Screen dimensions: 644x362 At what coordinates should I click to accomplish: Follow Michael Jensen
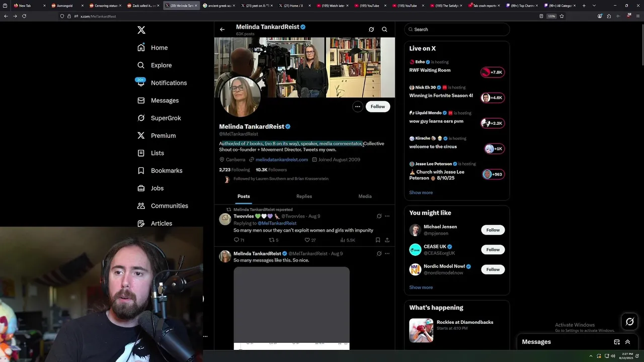tap(493, 230)
